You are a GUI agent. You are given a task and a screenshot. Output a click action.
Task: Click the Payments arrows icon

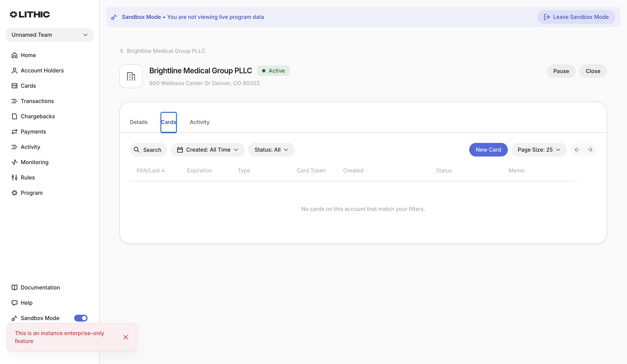pos(14,132)
